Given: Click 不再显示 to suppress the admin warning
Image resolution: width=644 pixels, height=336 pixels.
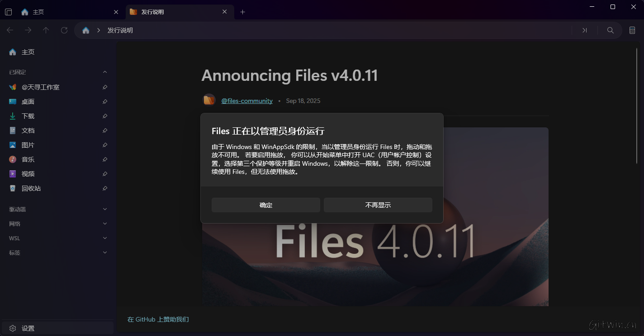Looking at the screenshot, I should click(378, 205).
